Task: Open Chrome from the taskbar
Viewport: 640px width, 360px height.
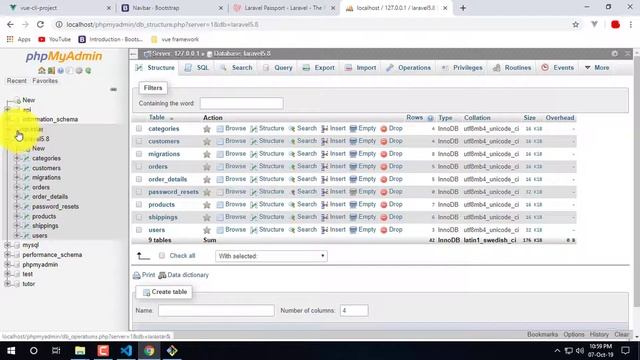Action: tap(149, 351)
